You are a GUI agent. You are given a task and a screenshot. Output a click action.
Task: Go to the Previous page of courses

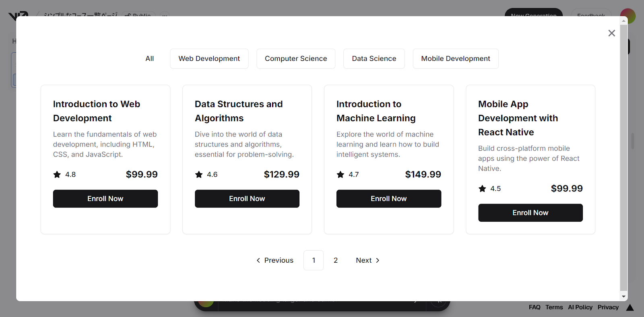(x=275, y=260)
